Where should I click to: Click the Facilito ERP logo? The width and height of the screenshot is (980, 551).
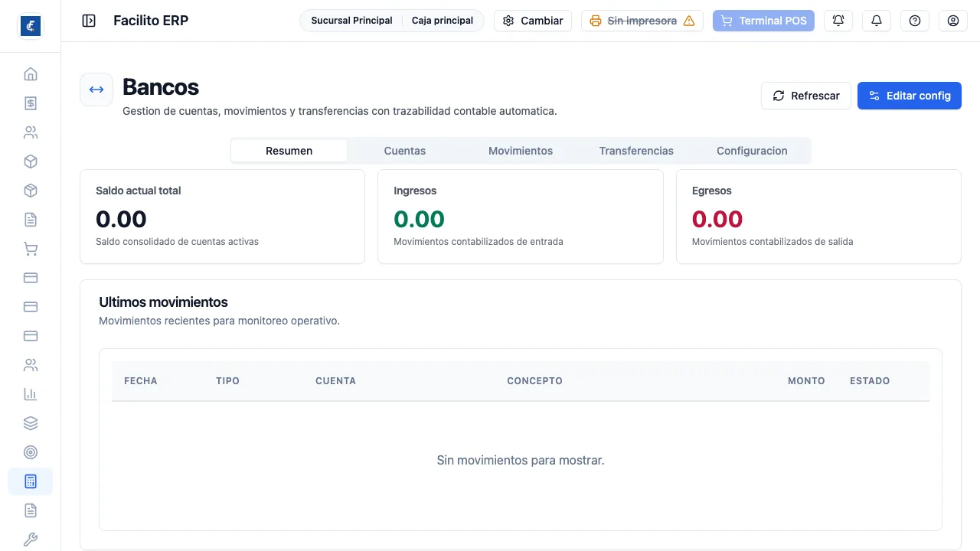[x=31, y=26]
